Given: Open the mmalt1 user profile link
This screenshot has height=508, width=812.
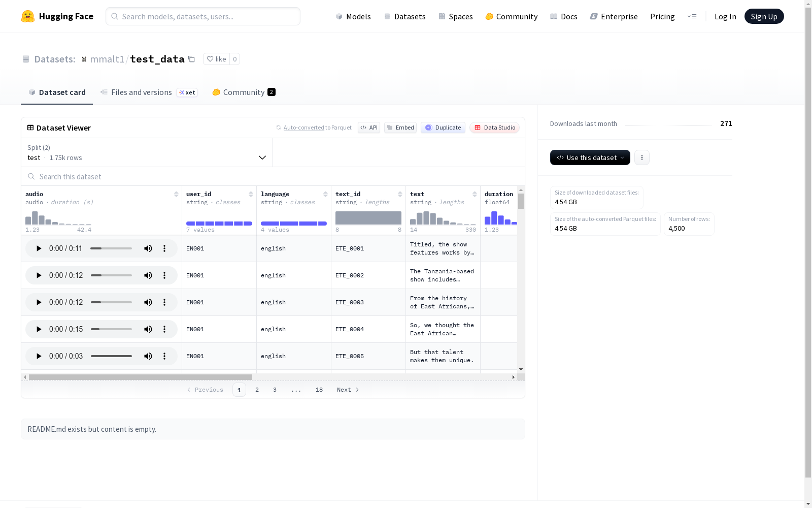Looking at the screenshot, I should tap(107, 59).
